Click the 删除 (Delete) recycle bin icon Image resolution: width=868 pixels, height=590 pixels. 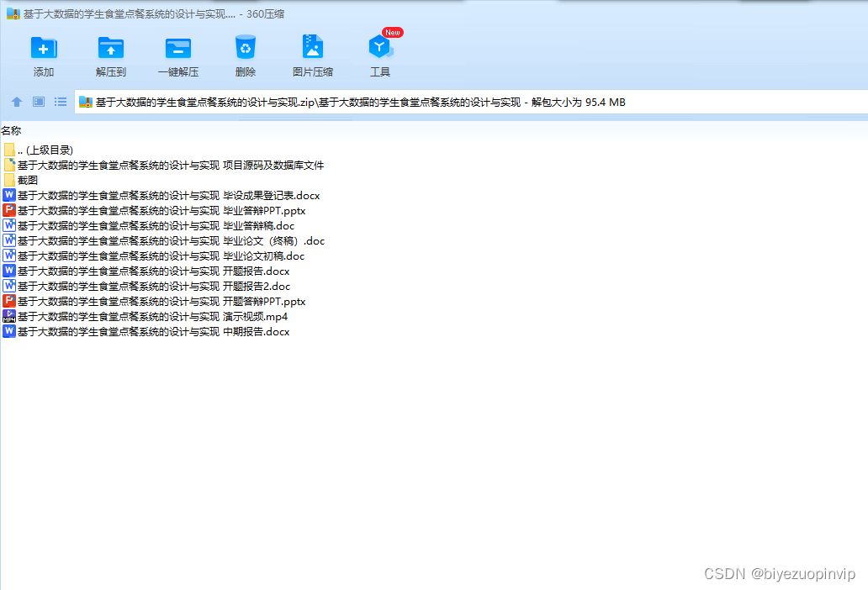(246, 48)
